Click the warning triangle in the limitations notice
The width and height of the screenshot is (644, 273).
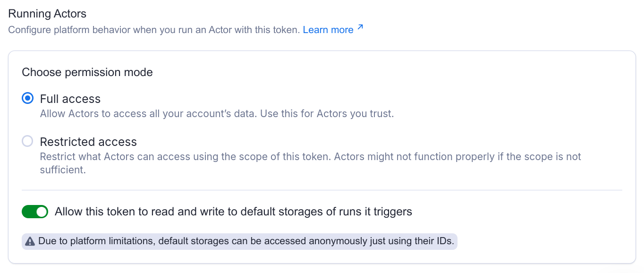click(30, 241)
